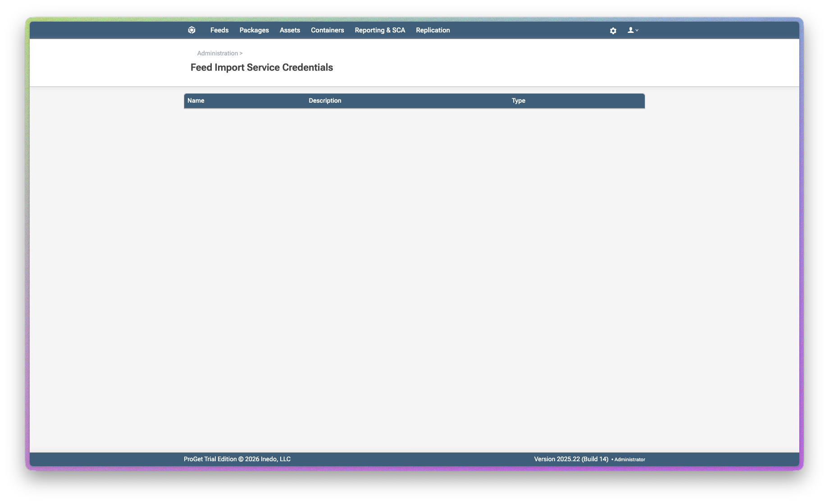Click the empty area below the table header
Viewport: 829px width, 504px height.
pyautogui.click(x=414, y=225)
